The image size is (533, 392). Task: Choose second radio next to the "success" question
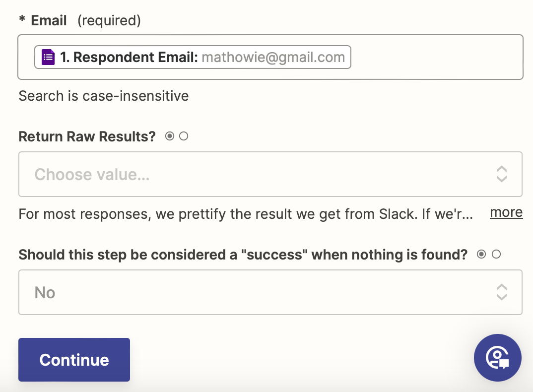[x=496, y=255]
